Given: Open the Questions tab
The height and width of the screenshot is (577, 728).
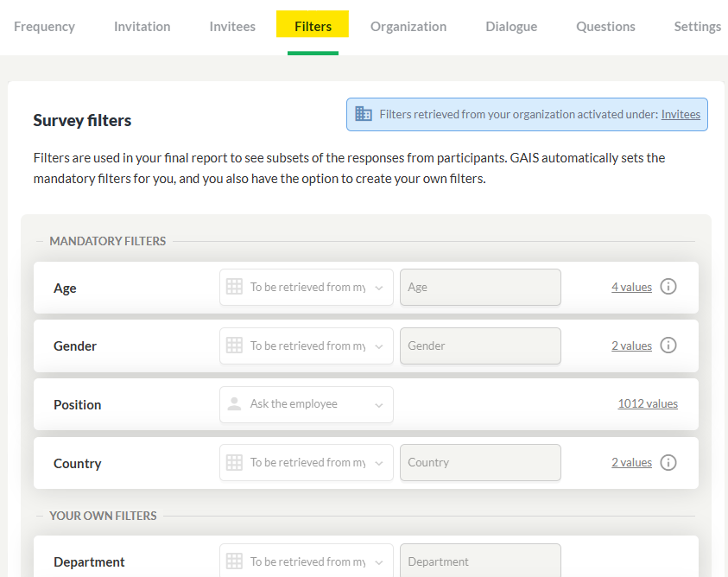Looking at the screenshot, I should (605, 27).
